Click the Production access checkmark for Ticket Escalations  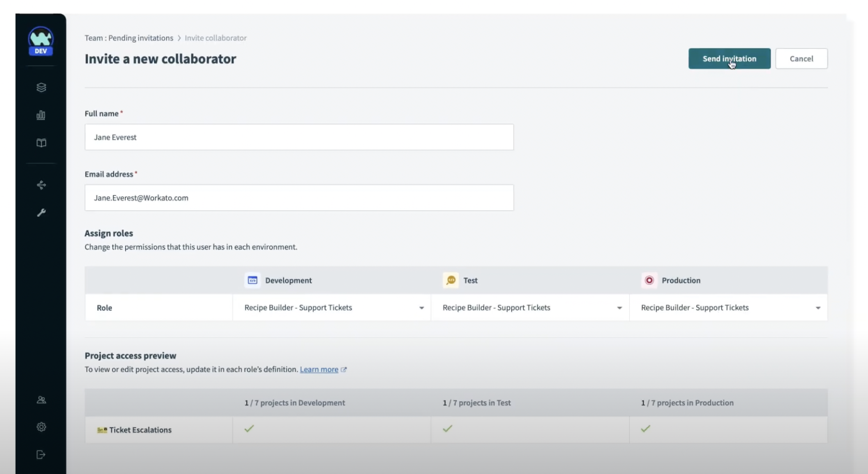point(645,429)
